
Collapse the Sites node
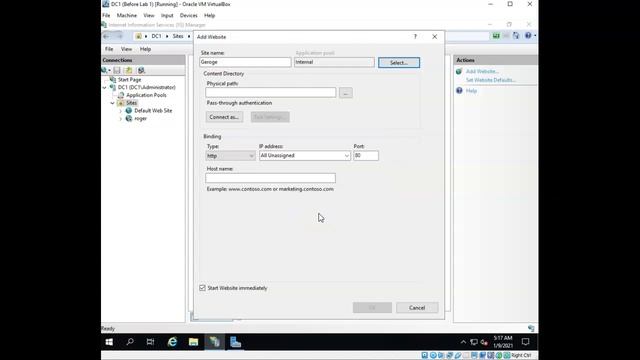(113, 103)
